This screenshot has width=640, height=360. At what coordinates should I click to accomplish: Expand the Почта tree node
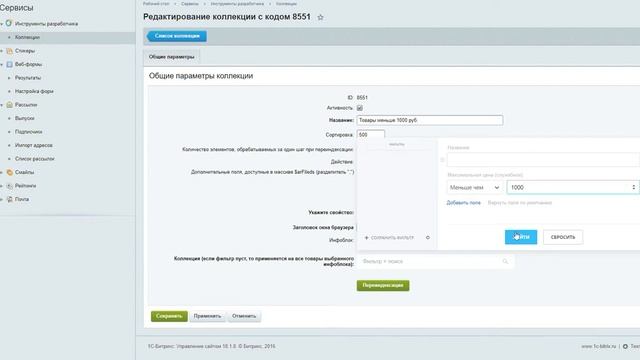click(x=2, y=199)
